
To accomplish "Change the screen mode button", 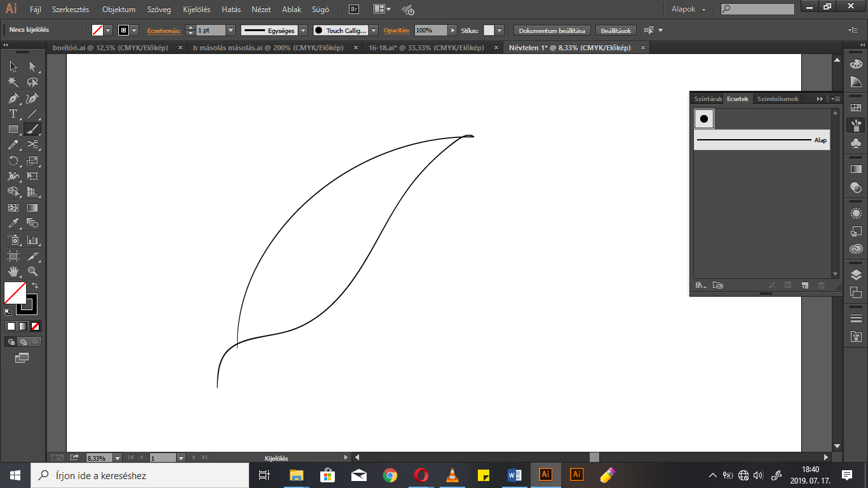I will pos(22,358).
